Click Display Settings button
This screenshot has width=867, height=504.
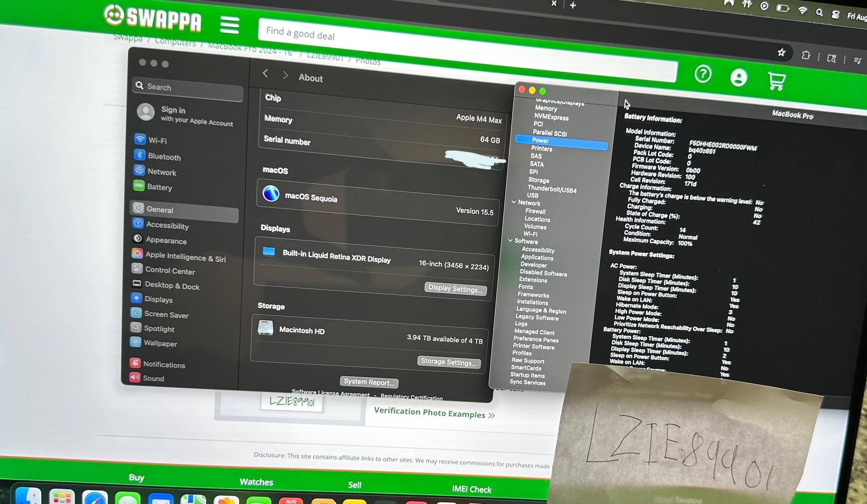click(455, 288)
